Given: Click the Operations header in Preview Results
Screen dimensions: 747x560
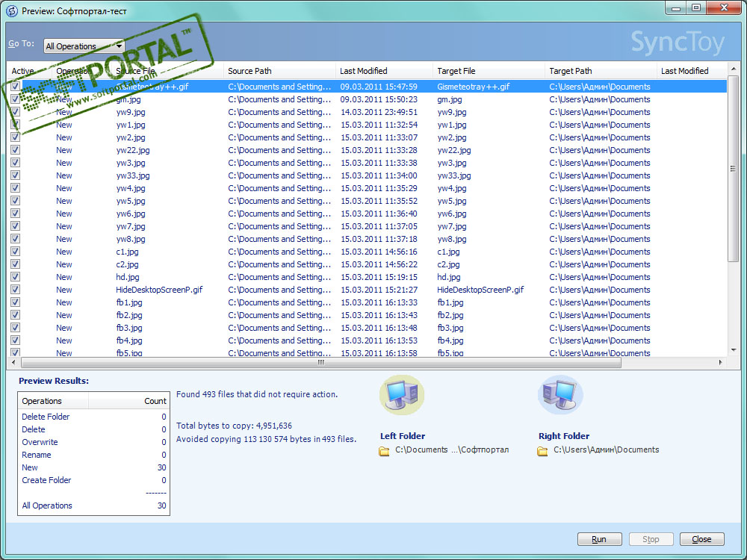Looking at the screenshot, I should [x=53, y=401].
